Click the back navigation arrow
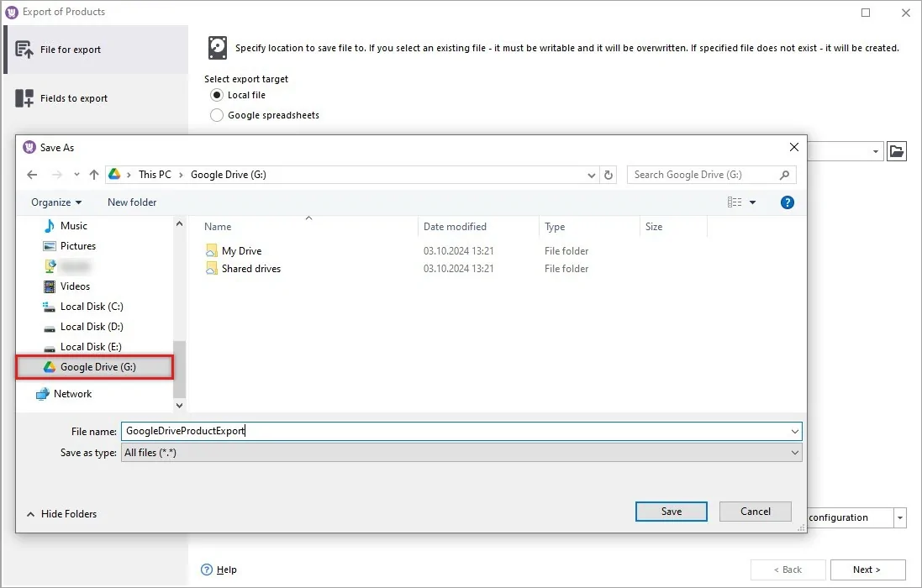This screenshot has width=922, height=588. point(32,175)
